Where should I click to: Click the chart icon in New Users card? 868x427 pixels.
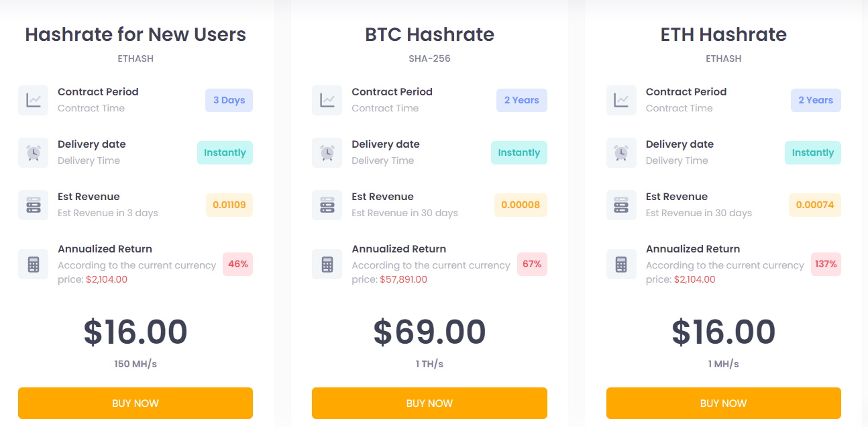coord(33,100)
